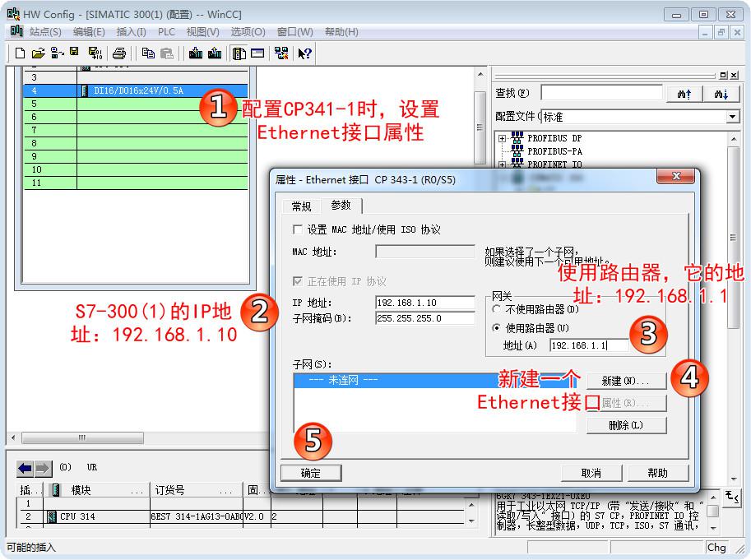751x560 pixels.
Task: Click the search downward binoculars icon
Action: coord(721,94)
